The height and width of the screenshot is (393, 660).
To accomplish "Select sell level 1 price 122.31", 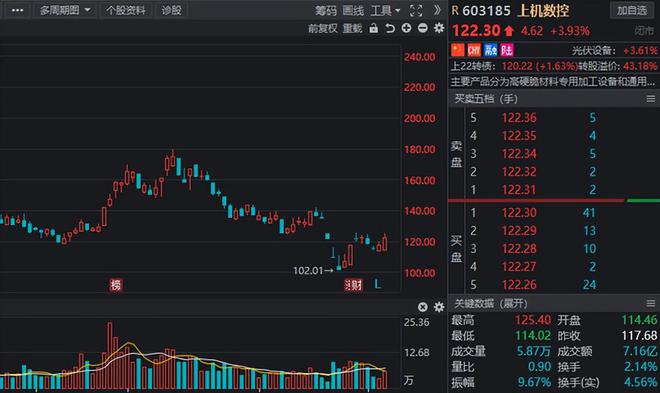I will pos(519,190).
